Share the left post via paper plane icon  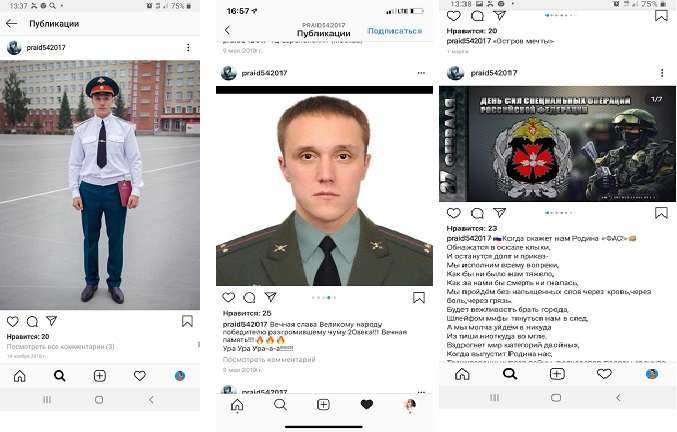[51, 321]
